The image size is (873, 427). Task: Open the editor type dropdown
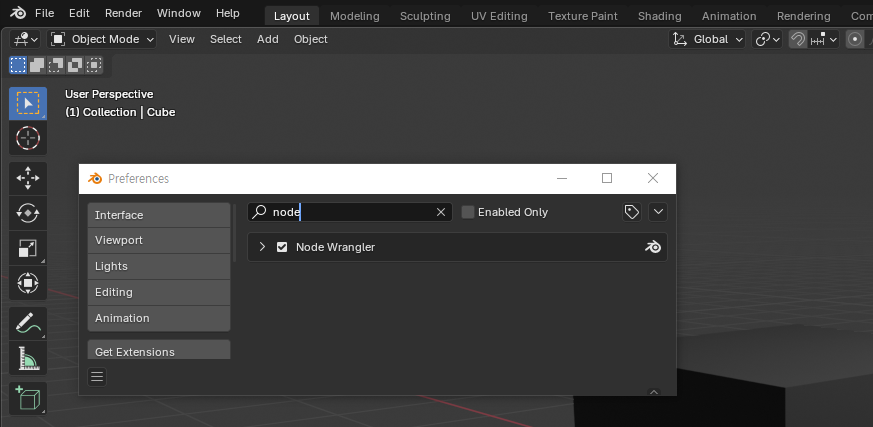click(26, 40)
